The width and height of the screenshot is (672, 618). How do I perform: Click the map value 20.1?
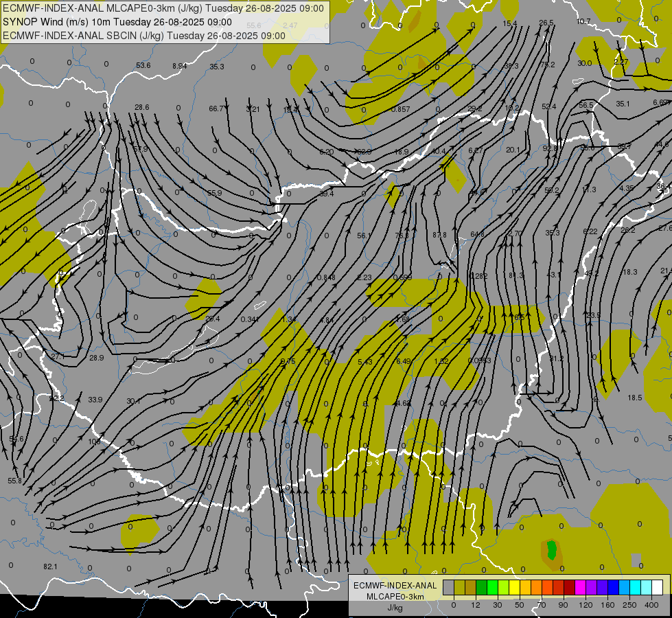[x=513, y=150]
